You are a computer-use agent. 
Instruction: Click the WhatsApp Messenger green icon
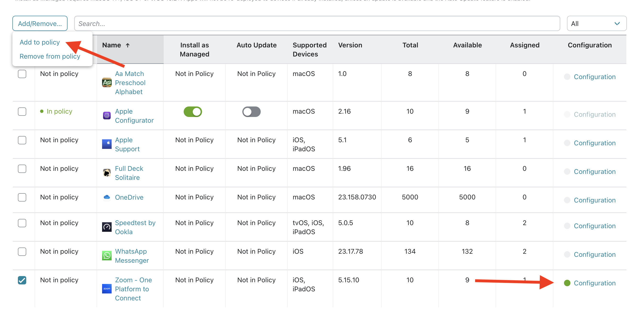pyautogui.click(x=107, y=256)
